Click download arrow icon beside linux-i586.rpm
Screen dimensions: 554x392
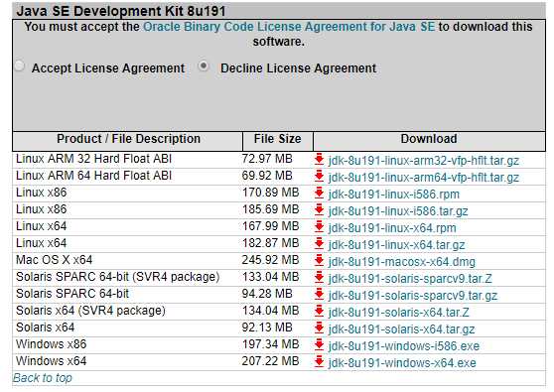tap(319, 194)
